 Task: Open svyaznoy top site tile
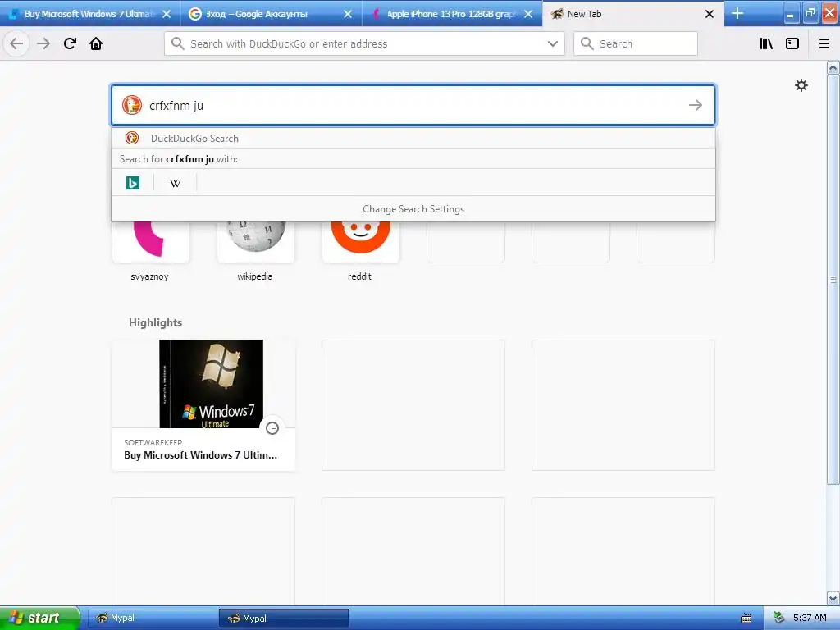point(151,242)
